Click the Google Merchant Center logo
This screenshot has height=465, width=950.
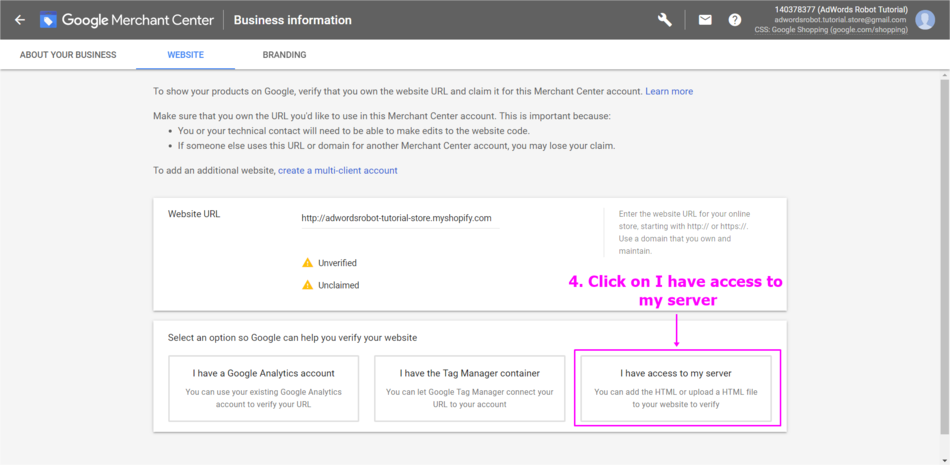pyautogui.click(x=49, y=20)
